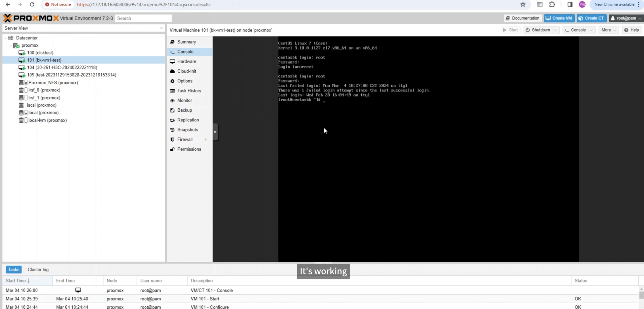The image size is (644, 309).
Task: Switch to Cluster log tab
Action: tap(38, 270)
